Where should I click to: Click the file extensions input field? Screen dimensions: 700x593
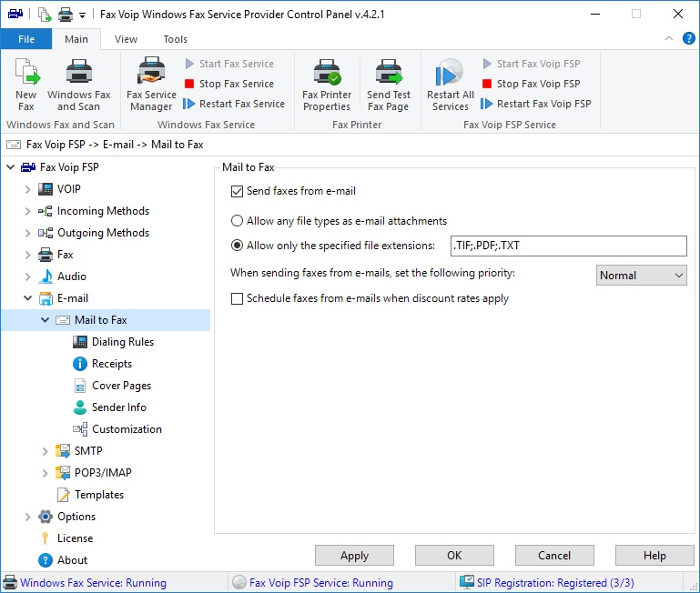[568, 246]
